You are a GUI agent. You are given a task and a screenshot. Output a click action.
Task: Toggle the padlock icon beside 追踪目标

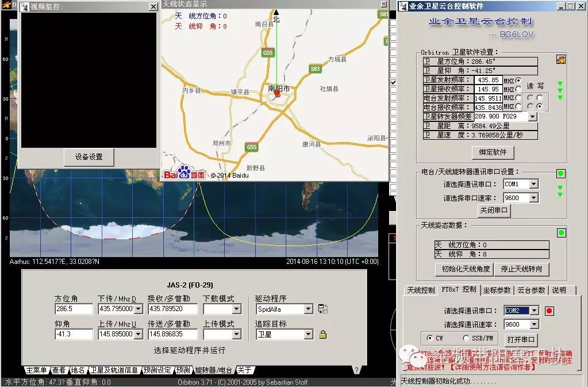323,334
